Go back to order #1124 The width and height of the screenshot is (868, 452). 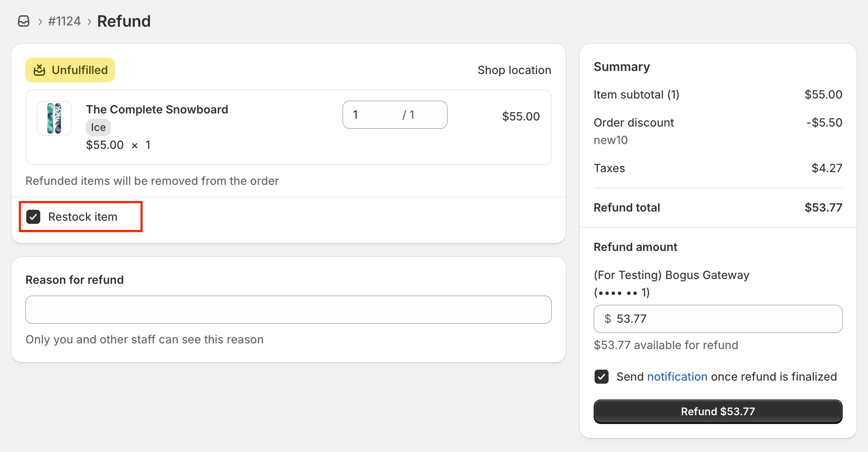(64, 21)
